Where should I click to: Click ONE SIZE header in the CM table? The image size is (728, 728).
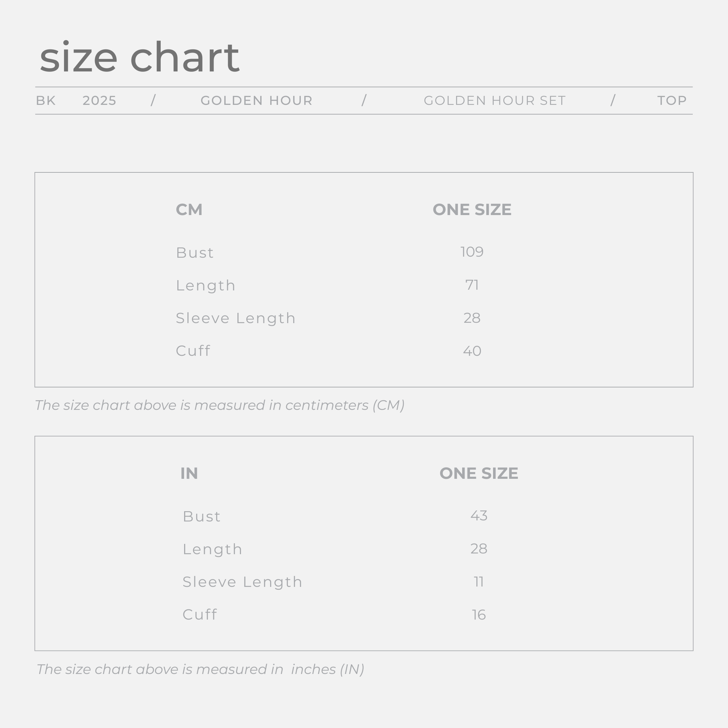coord(472,209)
